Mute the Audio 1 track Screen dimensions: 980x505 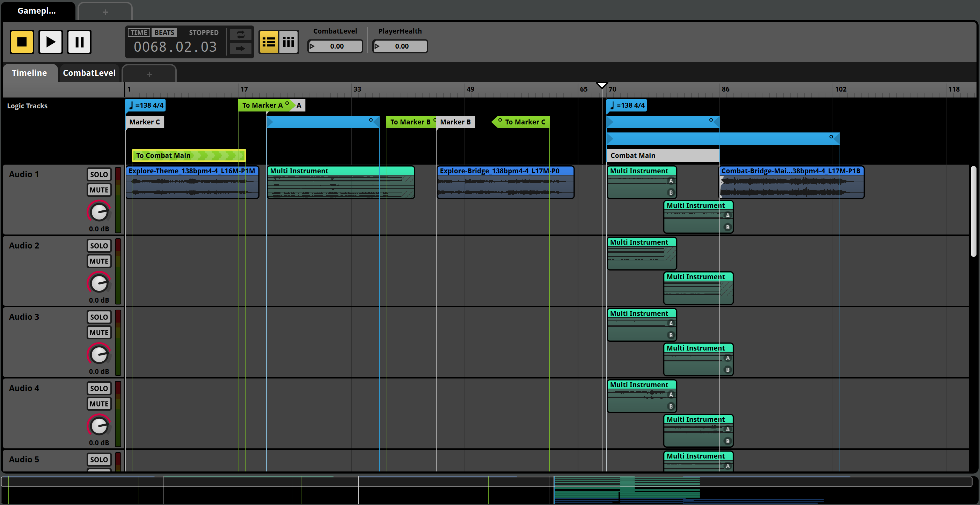(99, 190)
